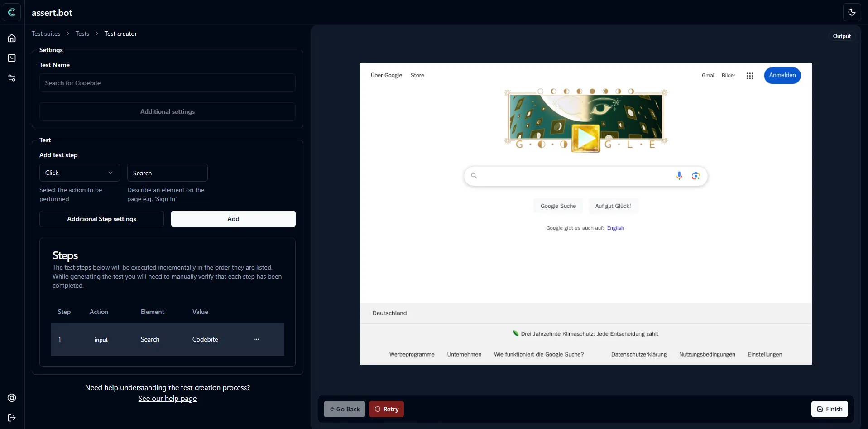Open the Einstellungen footer link
Image resolution: width=868 pixels, height=429 pixels.
[x=765, y=355]
